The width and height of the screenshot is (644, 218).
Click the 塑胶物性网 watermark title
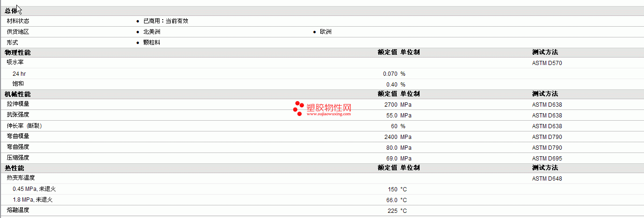click(x=329, y=107)
